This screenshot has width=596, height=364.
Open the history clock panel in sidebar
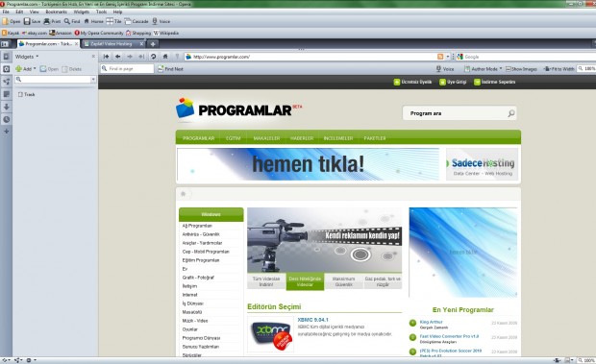tap(7, 119)
